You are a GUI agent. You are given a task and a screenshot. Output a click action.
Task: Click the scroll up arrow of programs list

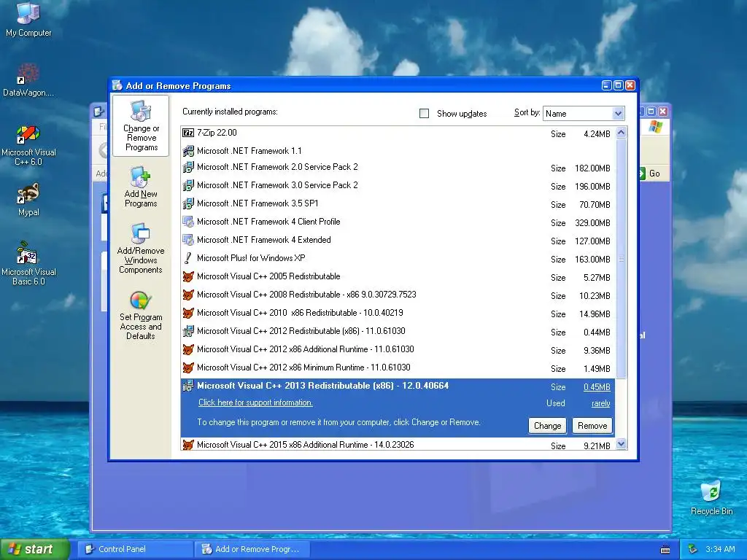click(621, 133)
